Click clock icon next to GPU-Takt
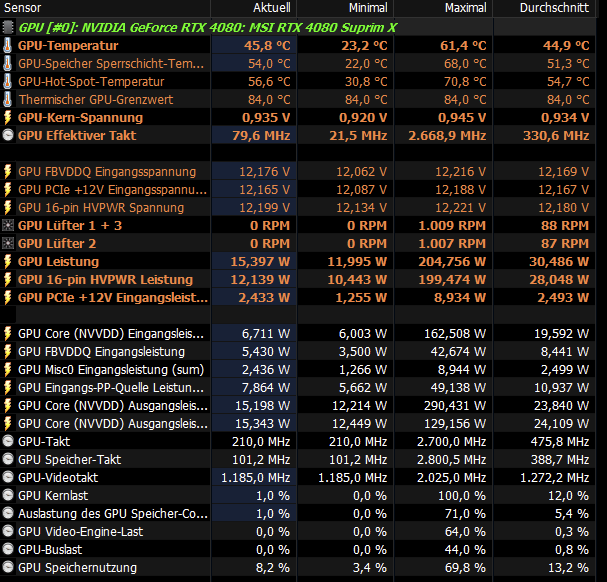The height and width of the screenshot is (582, 607). 8,441
